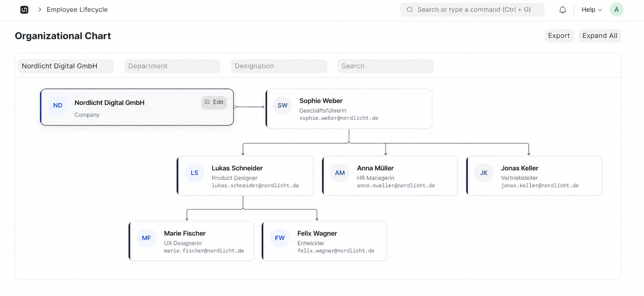This screenshot has width=644, height=296.
Task: Select the Sophie Weber name text
Action: tap(321, 101)
